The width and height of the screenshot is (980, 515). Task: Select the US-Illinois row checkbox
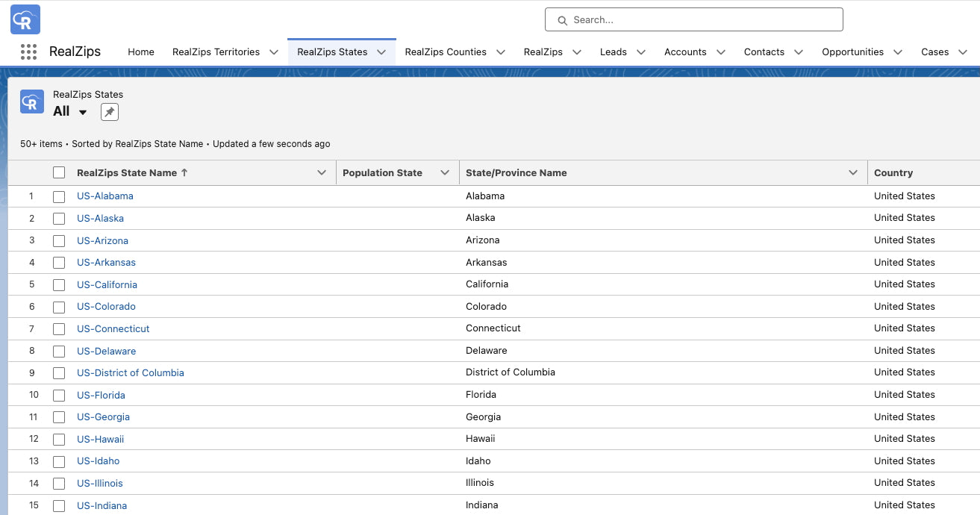pyautogui.click(x=59, y=484)
